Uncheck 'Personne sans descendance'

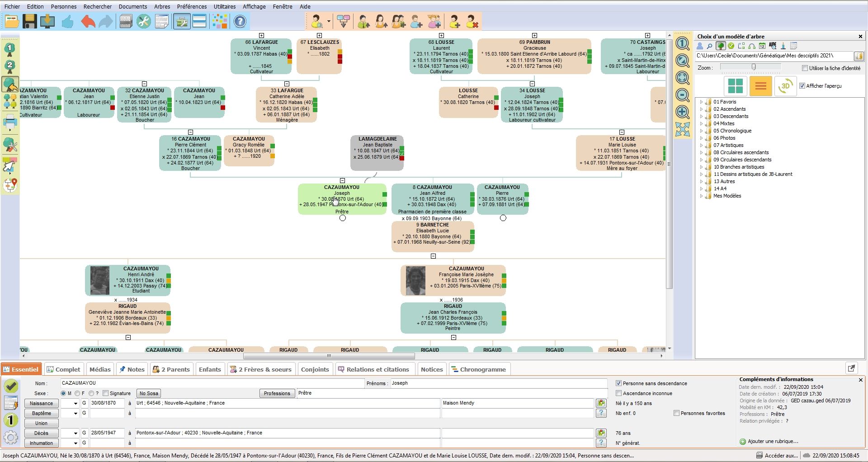pyautogui.click(x=618, y=383)
